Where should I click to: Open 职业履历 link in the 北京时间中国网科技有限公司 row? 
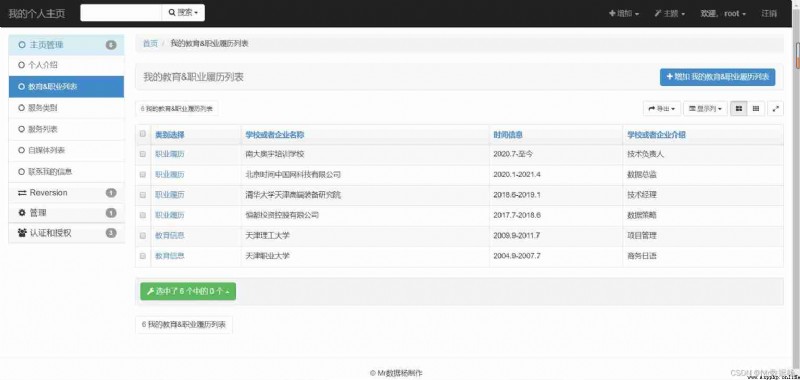[169, 174]
